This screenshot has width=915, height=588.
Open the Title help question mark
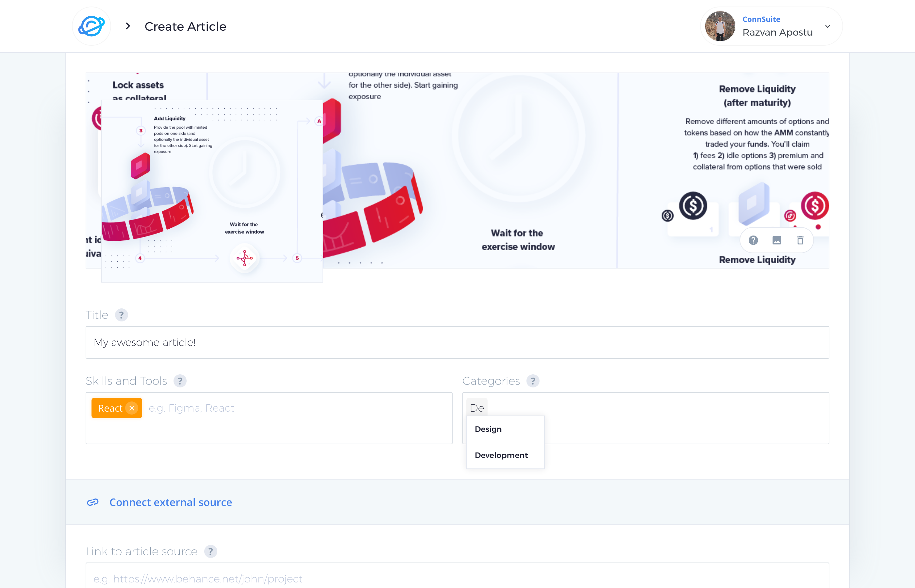click(x=122, y=315)
